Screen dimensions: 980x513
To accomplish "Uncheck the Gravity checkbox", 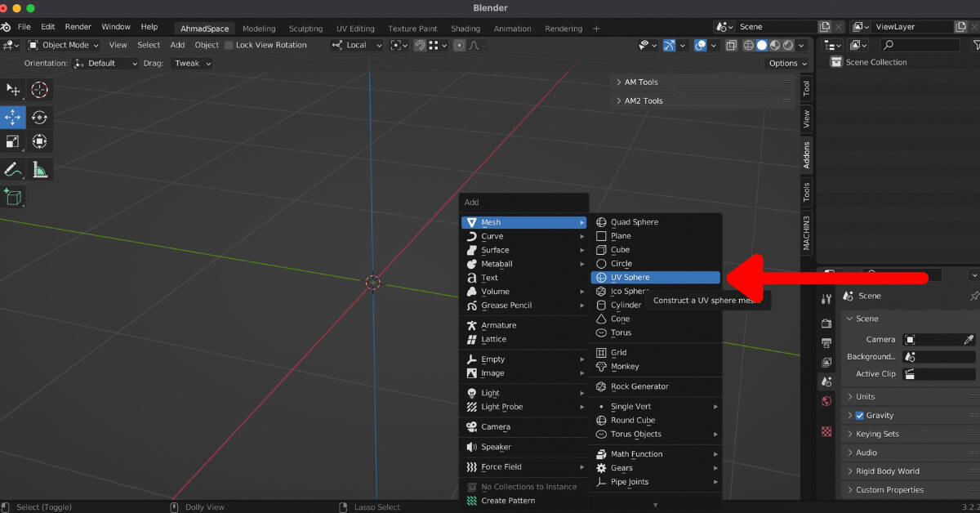I will [x=859, y=415].
